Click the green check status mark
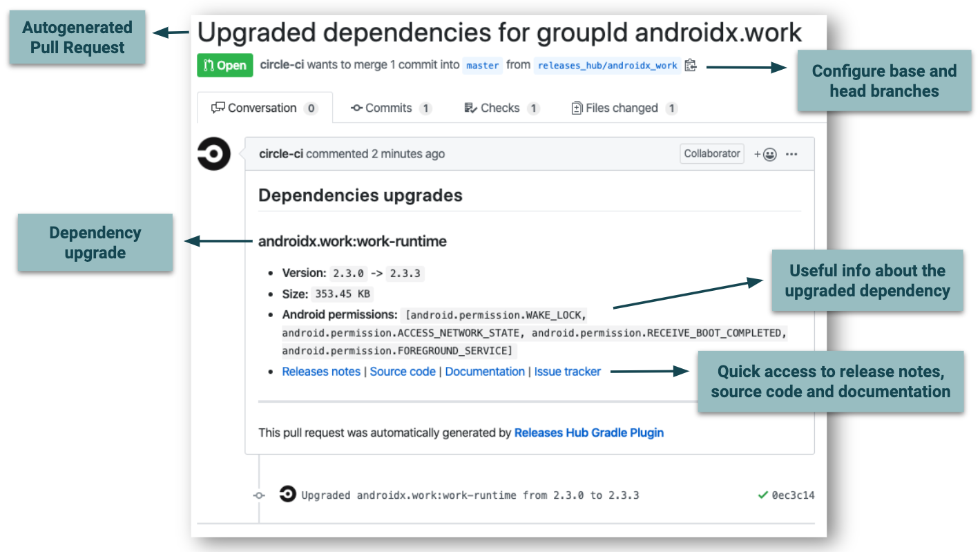This screenshot has width=980, height=552. (x=763, y=495)
